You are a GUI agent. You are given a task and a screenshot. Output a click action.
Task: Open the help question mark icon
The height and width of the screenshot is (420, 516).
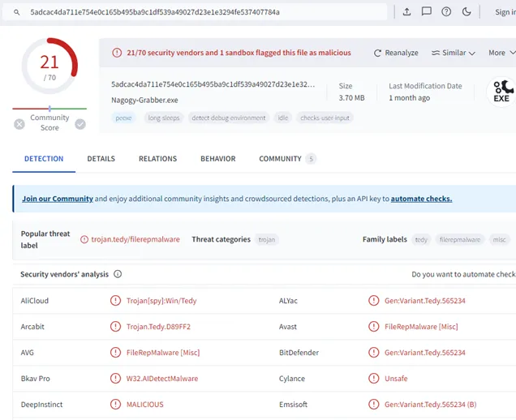(x=446, y=12)
